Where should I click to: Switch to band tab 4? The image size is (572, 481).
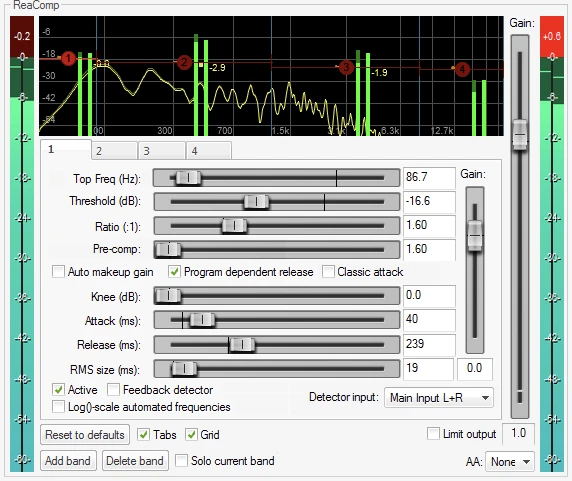[x=209, y=151]
